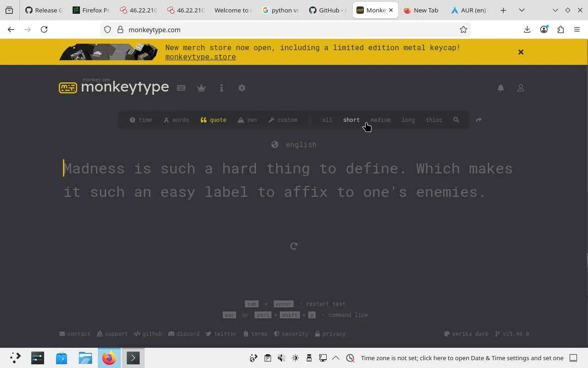Image resolution: width=588 pixels, height=368 pixels.
Task: Open the v25.46.0 version link
Action: pyautogui.click(x=512, y=334)
